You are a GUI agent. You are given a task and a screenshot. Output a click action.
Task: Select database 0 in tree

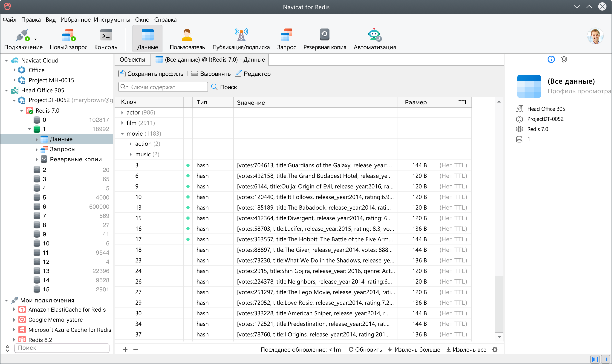coord(57,120)
